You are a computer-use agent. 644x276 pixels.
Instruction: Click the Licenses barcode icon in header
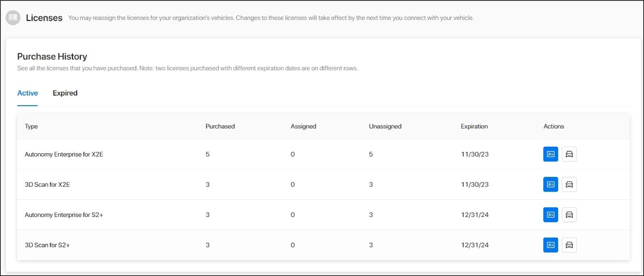(13, 18)
